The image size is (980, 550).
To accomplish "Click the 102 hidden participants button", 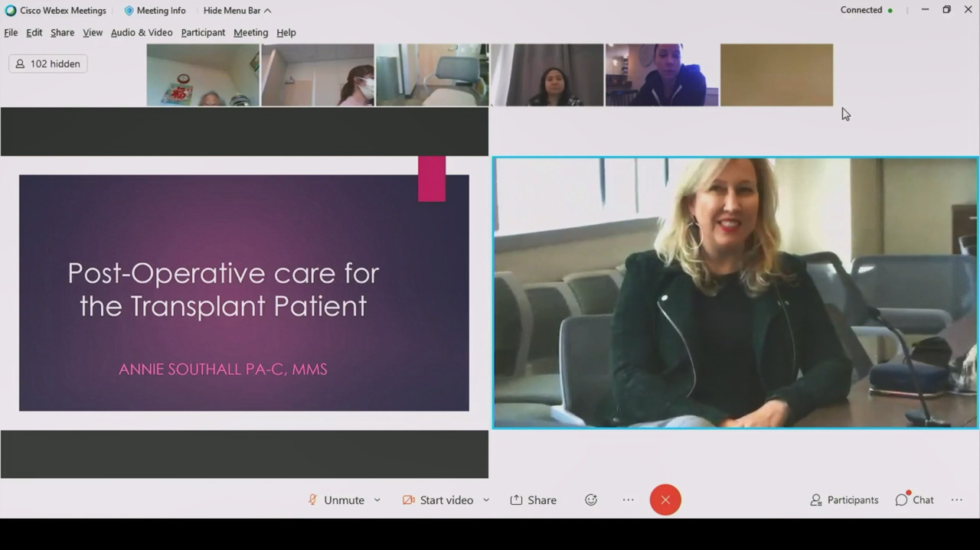I will tap(48, 64).
